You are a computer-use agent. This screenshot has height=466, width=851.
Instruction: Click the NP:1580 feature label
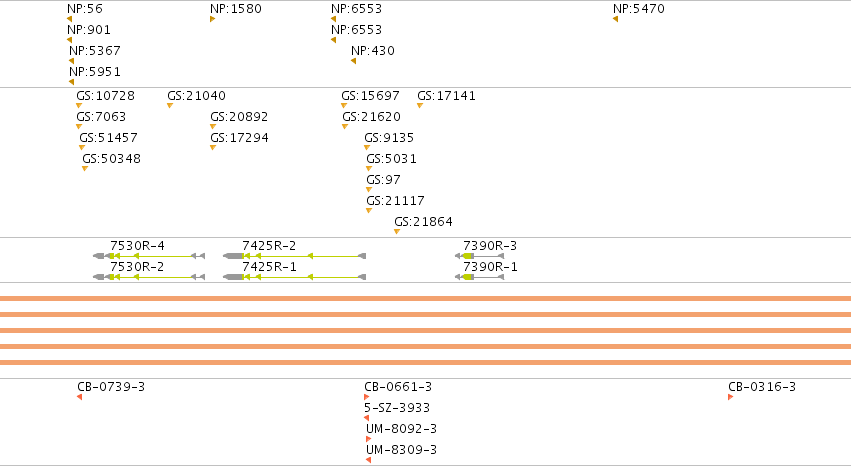(x=236, y=9)
